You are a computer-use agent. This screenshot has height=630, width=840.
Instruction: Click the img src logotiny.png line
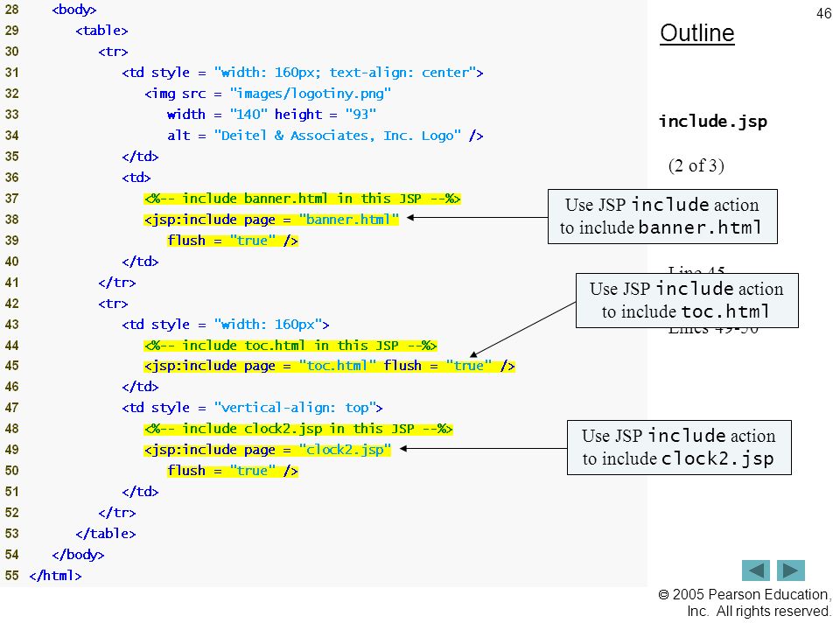click(x=268, y=94)
